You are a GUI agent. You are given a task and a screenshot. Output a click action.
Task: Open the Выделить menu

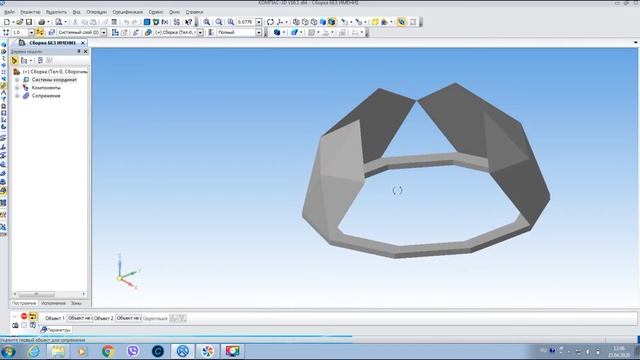click(x=56, y=12)
